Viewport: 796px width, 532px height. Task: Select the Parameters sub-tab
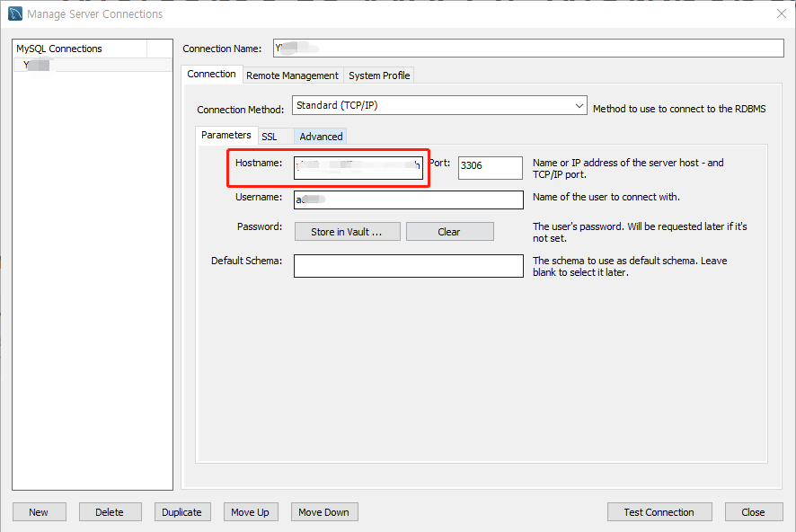[226, 135]
